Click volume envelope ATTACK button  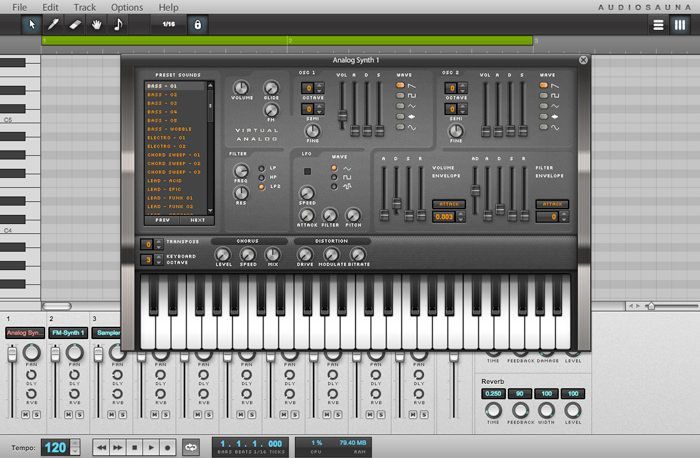click(x=449, y=204)
